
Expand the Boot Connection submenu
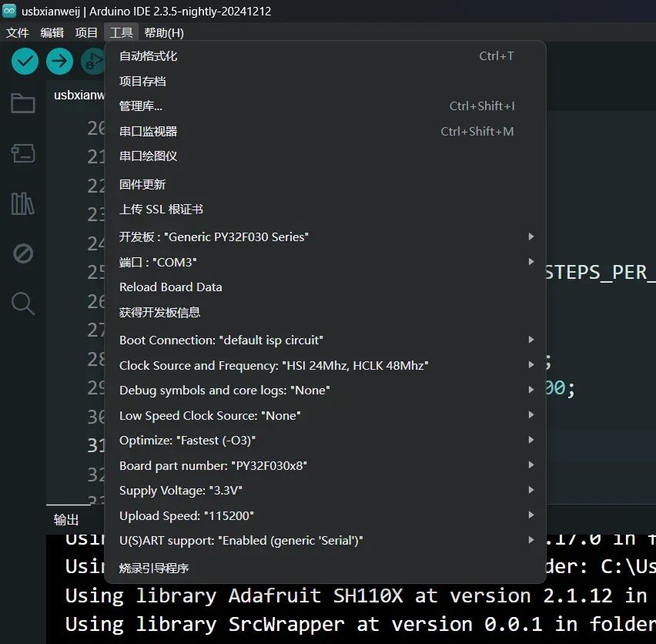point(325,340)
